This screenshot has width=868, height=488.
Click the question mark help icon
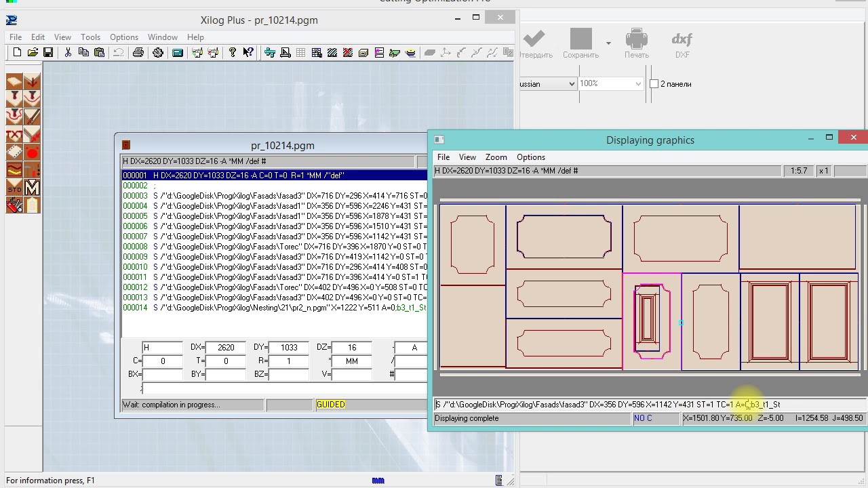(x=233, y=52)
